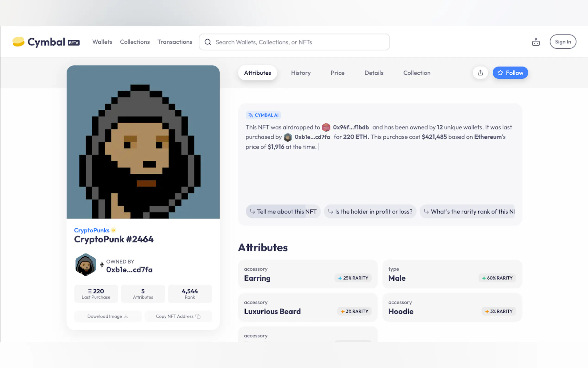Screen dimensions: 588x368
Task: Open the Attributes tab
Action: pyautogui.click(x=257, y=73)
